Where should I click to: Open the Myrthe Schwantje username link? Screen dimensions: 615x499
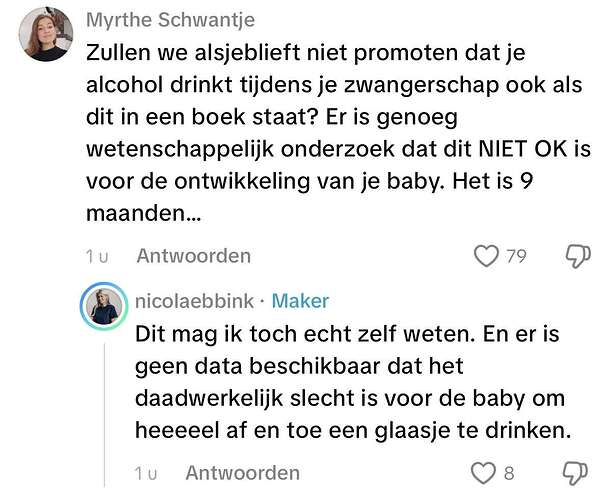pos(171,20)
